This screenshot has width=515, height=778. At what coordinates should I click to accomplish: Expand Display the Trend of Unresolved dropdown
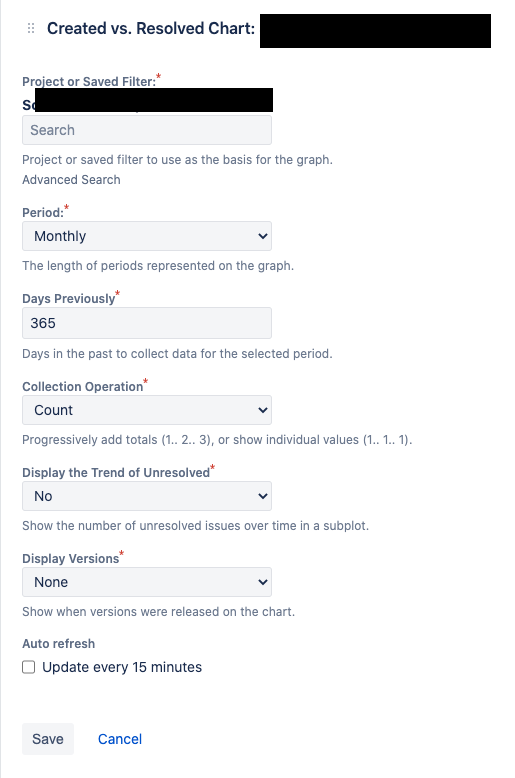[147, 496]
